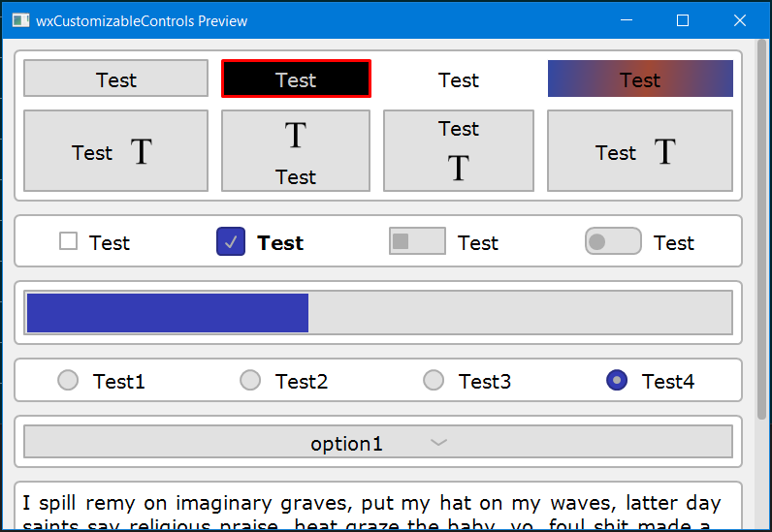Click into the text area with lyrics
772x532 pixels.
(377, 509)
